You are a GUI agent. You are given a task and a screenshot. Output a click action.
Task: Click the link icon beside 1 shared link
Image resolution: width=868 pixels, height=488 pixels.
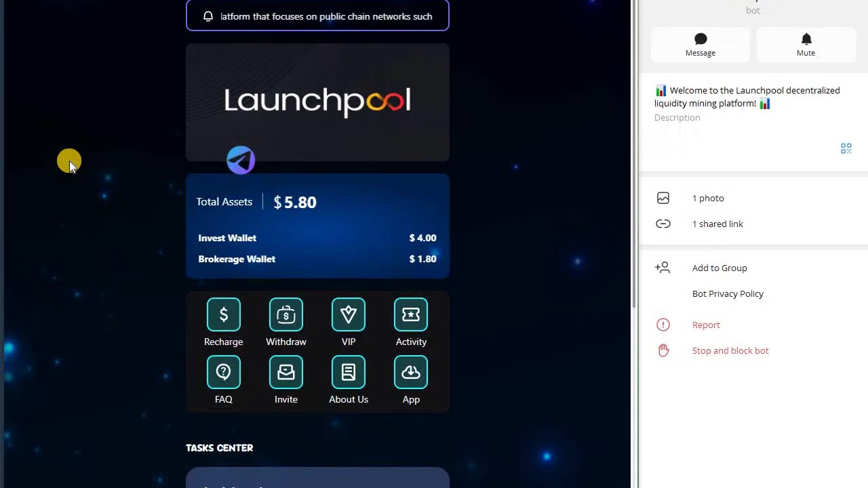(x=663, y=224)
